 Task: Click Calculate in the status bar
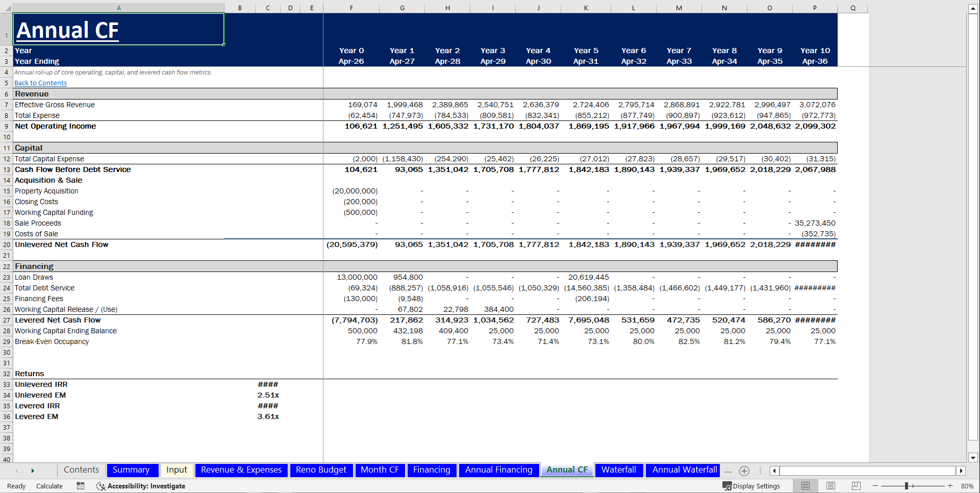pyautogui.click(x=49, y=486)
